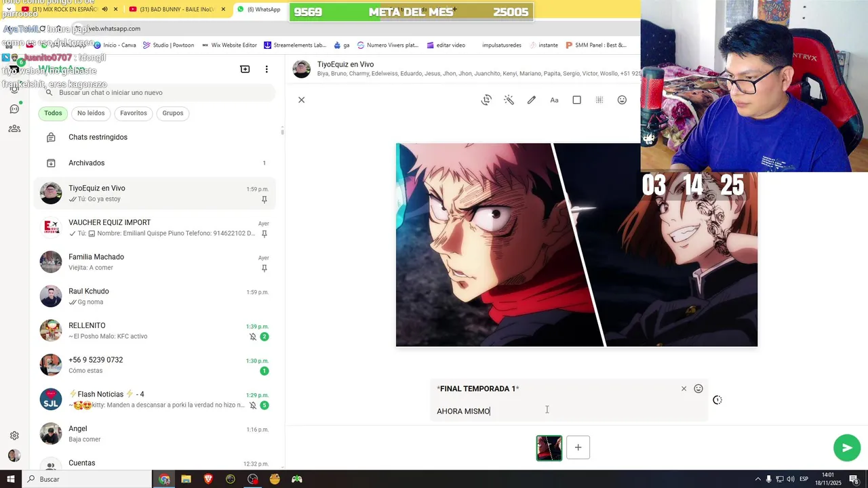Open the Streamelements Lab bookmark
This screenshot has height=488, width=868.
pos(295,45)
